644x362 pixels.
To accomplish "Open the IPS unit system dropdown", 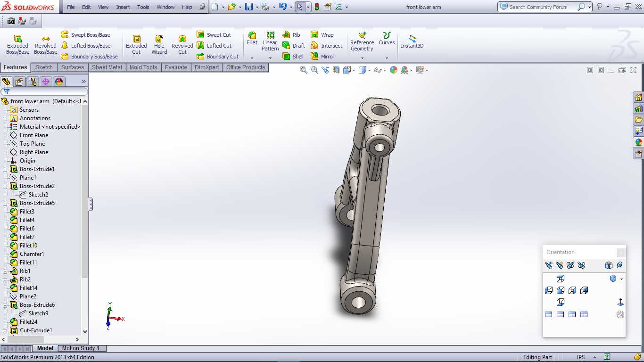I will (594, 357).
